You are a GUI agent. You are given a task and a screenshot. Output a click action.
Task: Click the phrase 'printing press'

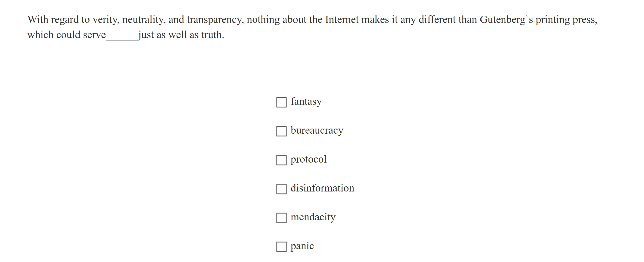click(x=566, y=20)
